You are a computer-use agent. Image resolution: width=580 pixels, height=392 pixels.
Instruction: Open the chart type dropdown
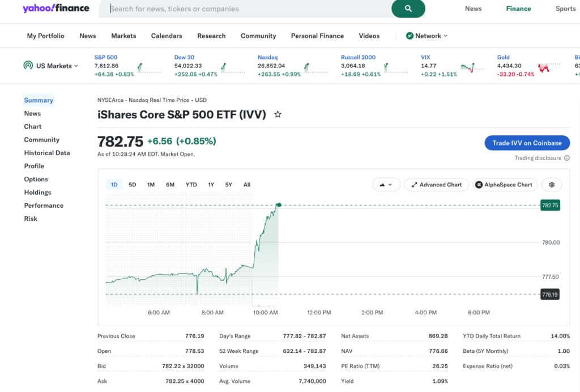pyautogui.click(x=386, y=185)
